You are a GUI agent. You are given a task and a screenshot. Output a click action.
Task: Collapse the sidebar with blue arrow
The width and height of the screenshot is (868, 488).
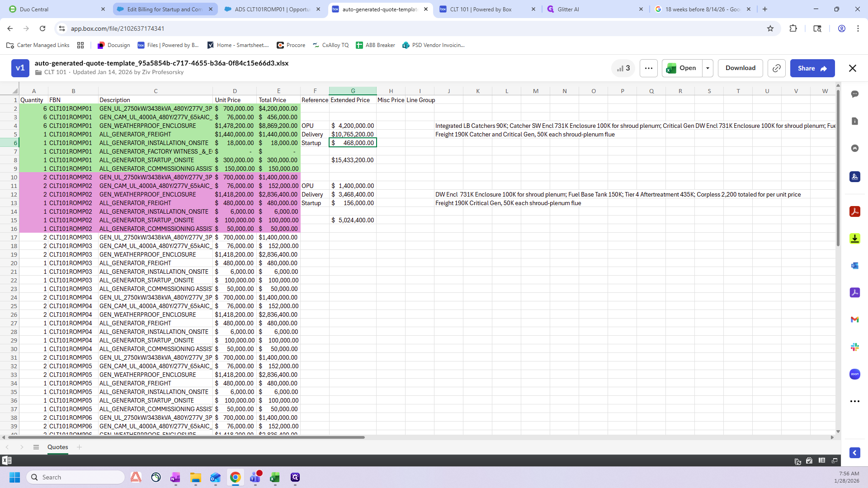(854, 453)
